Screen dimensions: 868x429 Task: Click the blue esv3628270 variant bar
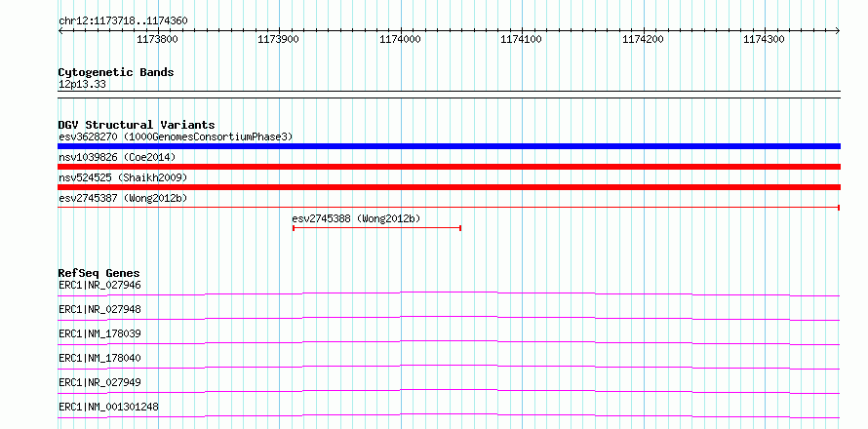pos(449,146)
